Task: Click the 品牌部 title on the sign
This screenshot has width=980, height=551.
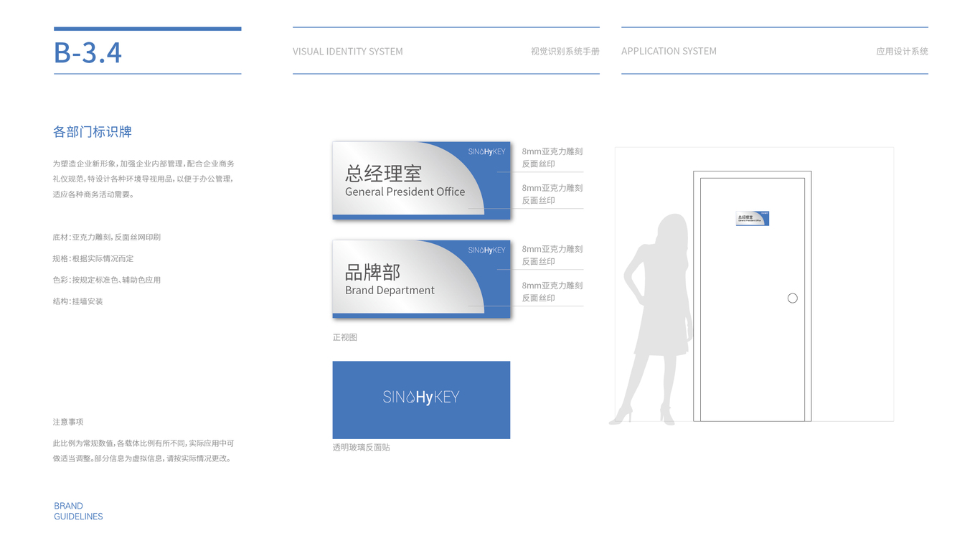Action: 372,272
